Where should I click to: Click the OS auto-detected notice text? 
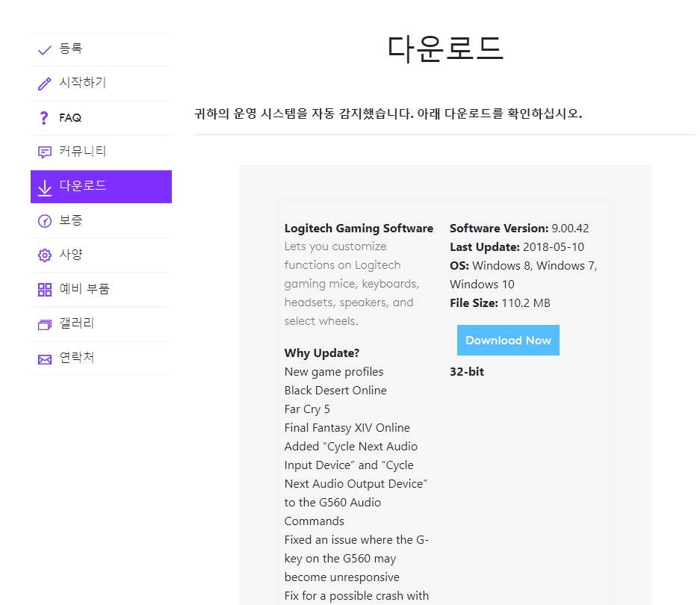coord(388,114)
